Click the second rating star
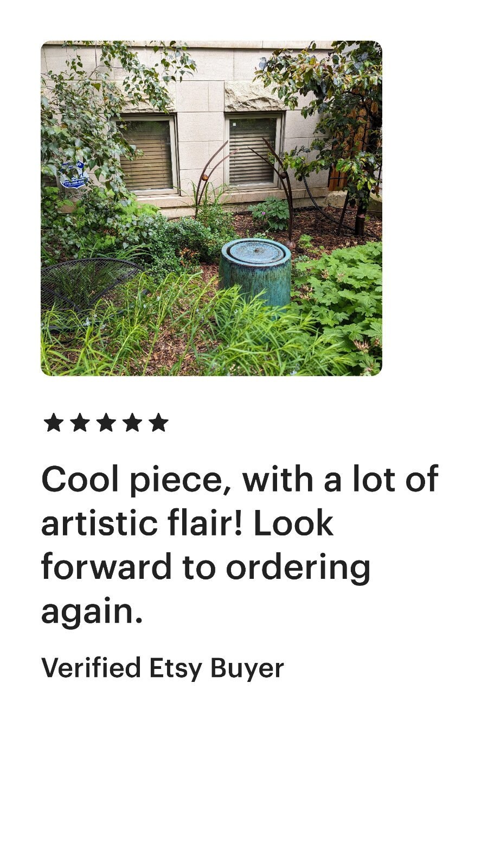The image size is (488, 868). click(x=80, y=423)
